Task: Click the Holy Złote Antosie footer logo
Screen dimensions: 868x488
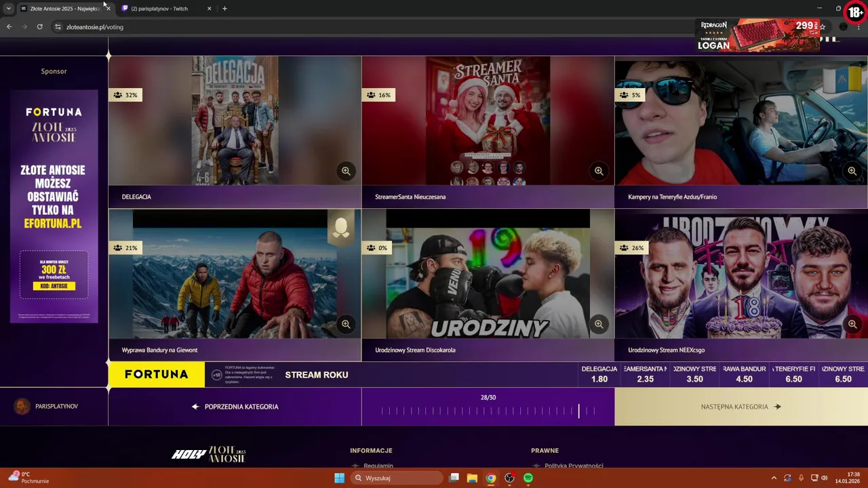Action: pyautogui.click(x=209, y=454)
